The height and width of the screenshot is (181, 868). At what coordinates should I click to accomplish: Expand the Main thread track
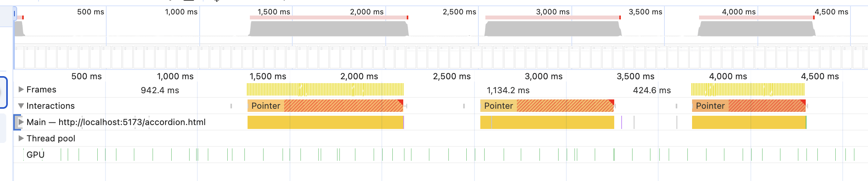[x=21, y=122]
